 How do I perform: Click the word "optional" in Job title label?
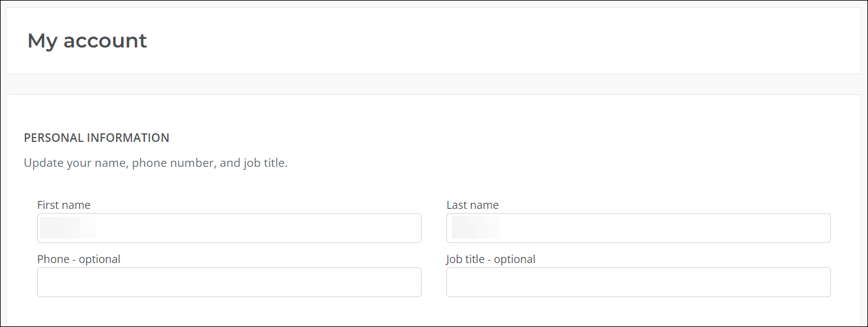[515, 259]
